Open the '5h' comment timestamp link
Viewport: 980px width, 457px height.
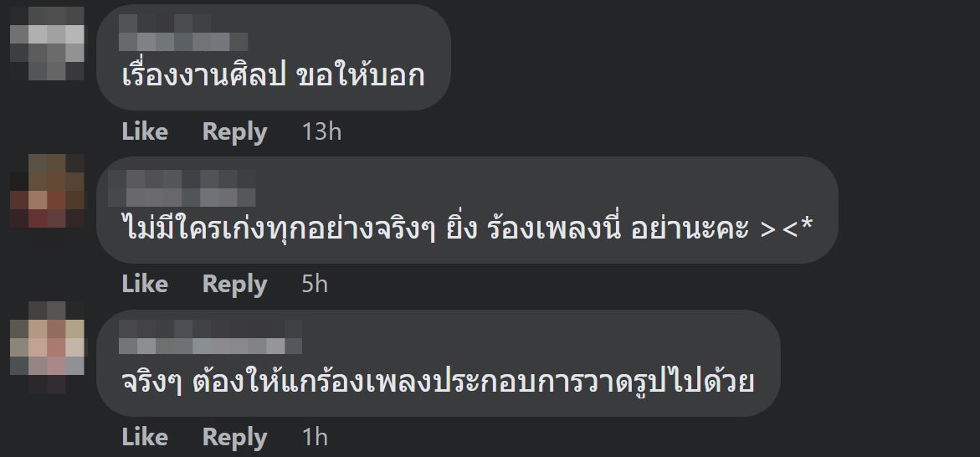pyautogui.click(x=315, y=284)
